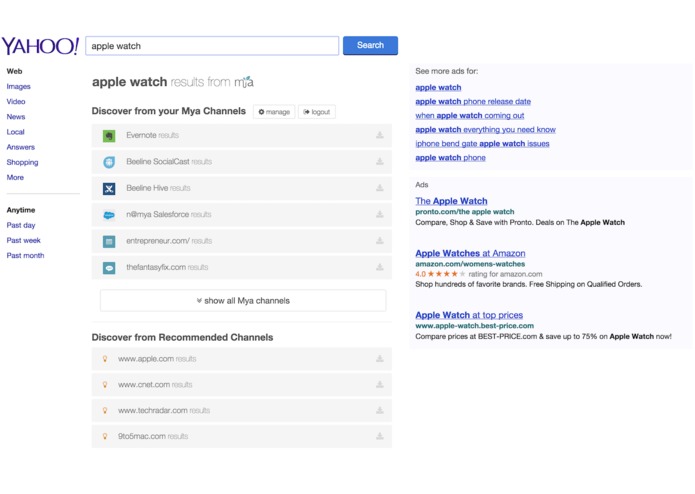Click the pronto.com/the apple watch URL
Screen dimensions: 695x494
pyautogui.click(x=465, y=212)
